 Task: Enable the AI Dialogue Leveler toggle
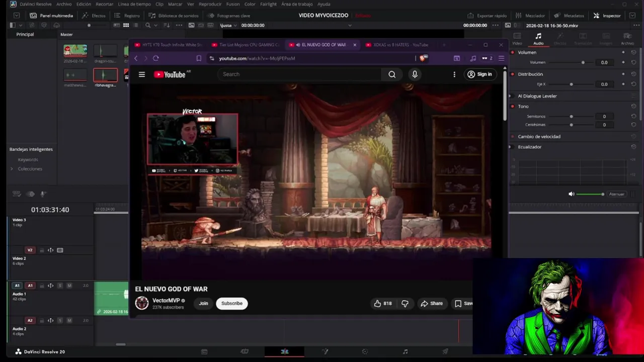click(513, 96)
